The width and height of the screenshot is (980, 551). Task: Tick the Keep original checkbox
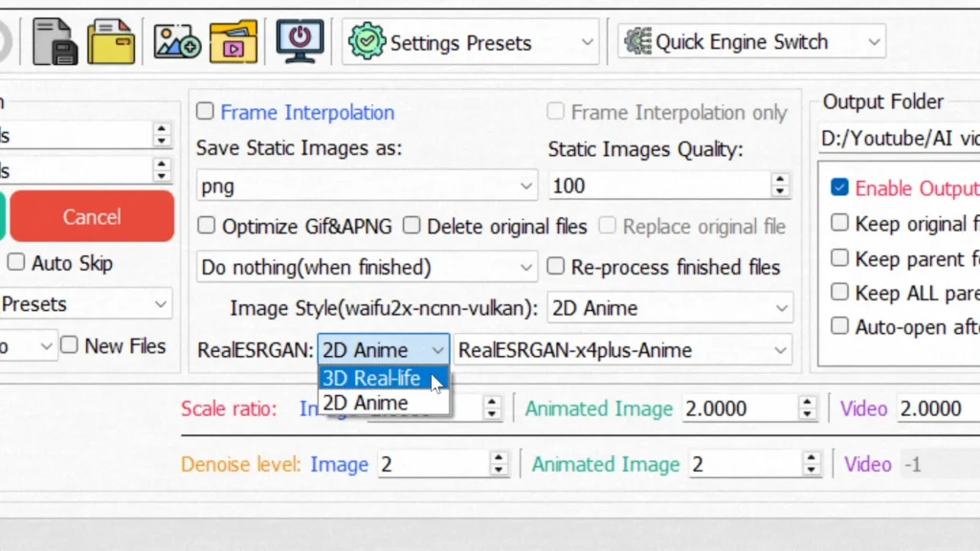(839, 222)
